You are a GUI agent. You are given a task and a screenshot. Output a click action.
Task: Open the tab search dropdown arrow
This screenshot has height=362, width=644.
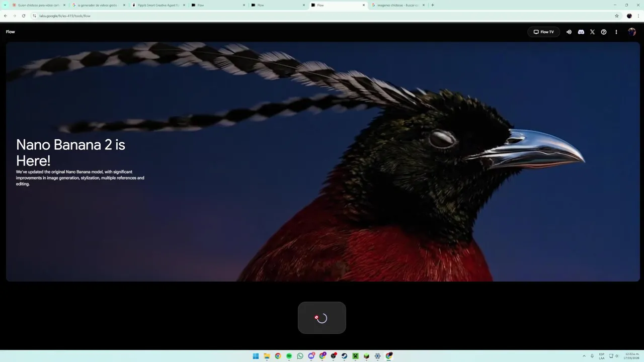pos(5,5)
